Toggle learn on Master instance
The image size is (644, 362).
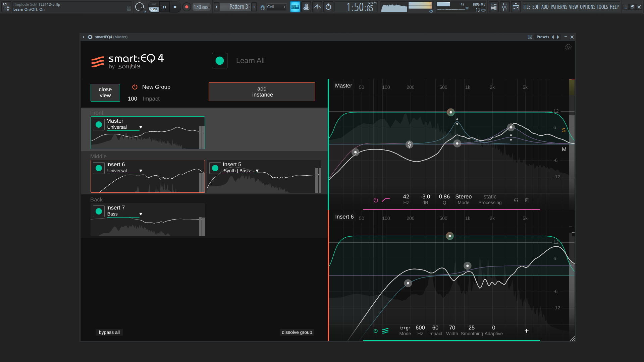[99, 125]
